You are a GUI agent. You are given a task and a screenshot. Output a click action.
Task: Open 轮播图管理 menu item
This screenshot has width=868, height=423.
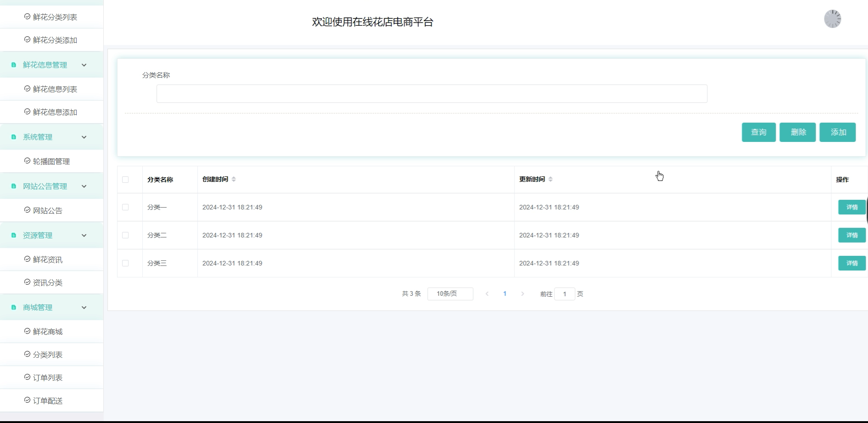pyautogui.click(x=51, y=161)
